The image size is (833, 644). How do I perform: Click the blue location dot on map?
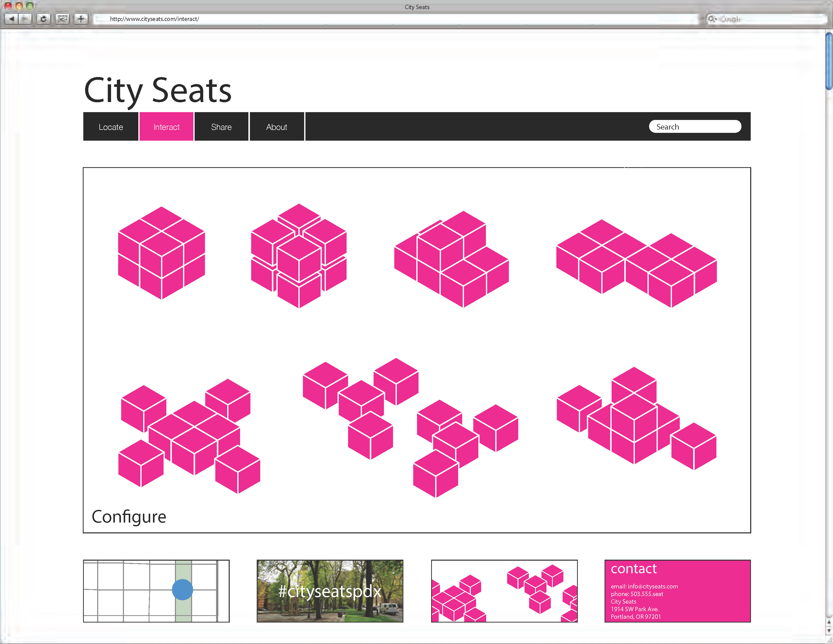tap(182, 590)
